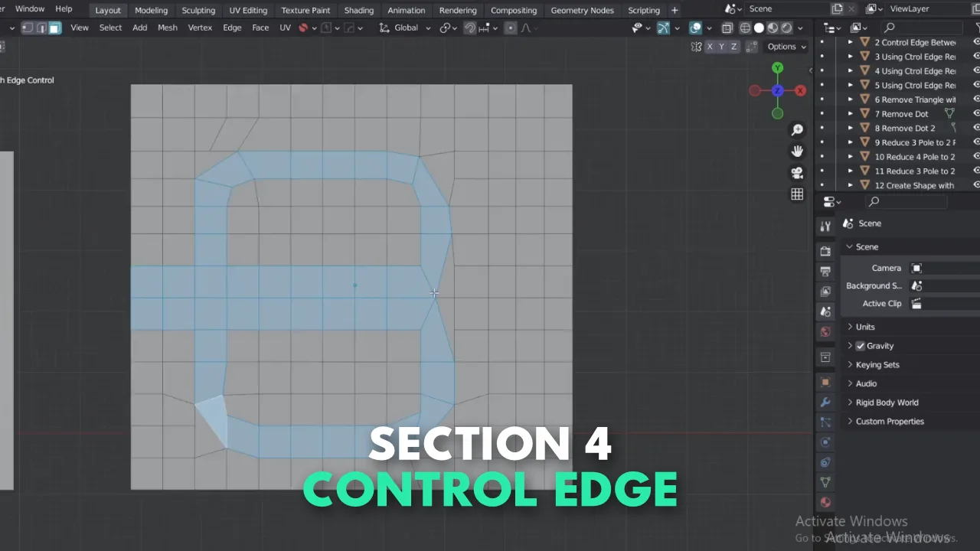Screen dimensions: 980x551
Task: Switch viewport to rendered shading mode
Action: click(x=786, y=28)
